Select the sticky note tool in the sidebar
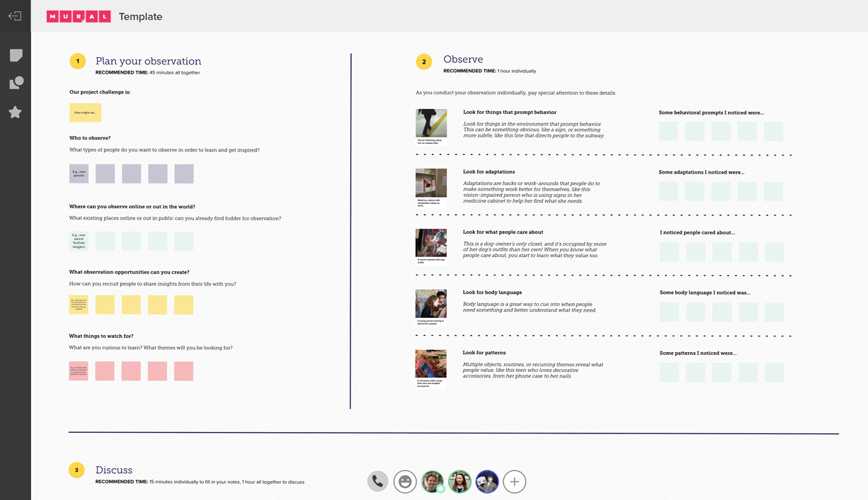Viewport: 868px width, 500px height. pos(15,55)
